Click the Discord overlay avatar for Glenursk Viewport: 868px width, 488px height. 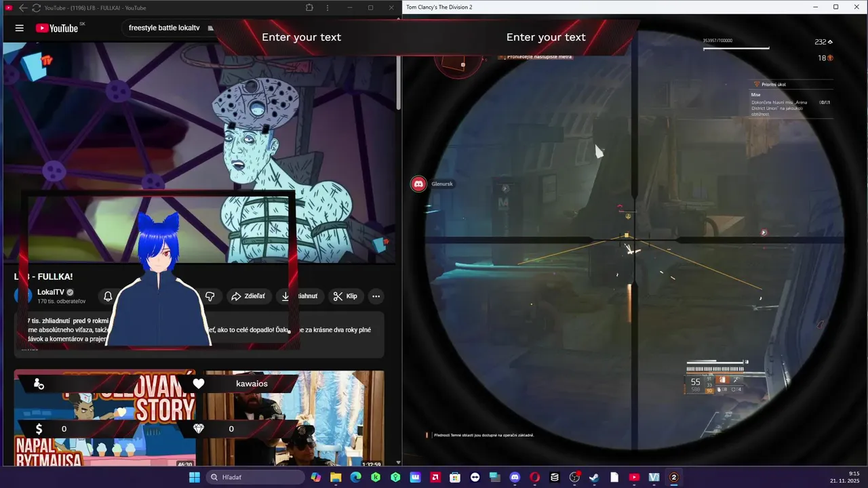pos(419,184)
